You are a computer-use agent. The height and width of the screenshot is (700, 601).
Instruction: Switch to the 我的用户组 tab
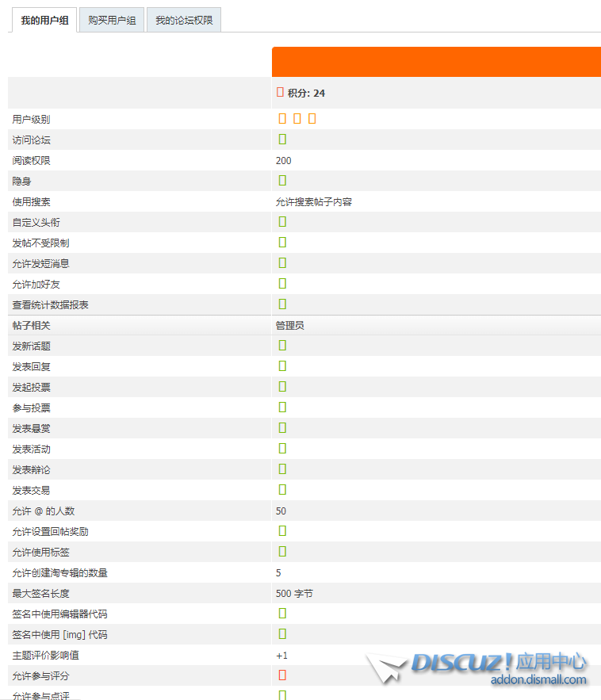click(44, 20)
